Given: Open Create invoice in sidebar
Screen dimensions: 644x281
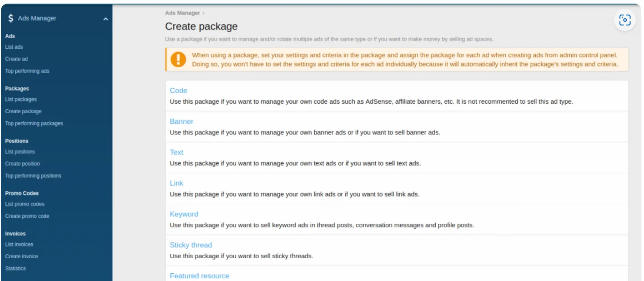Looking at the screenshot, I should [x=21, y=256].
